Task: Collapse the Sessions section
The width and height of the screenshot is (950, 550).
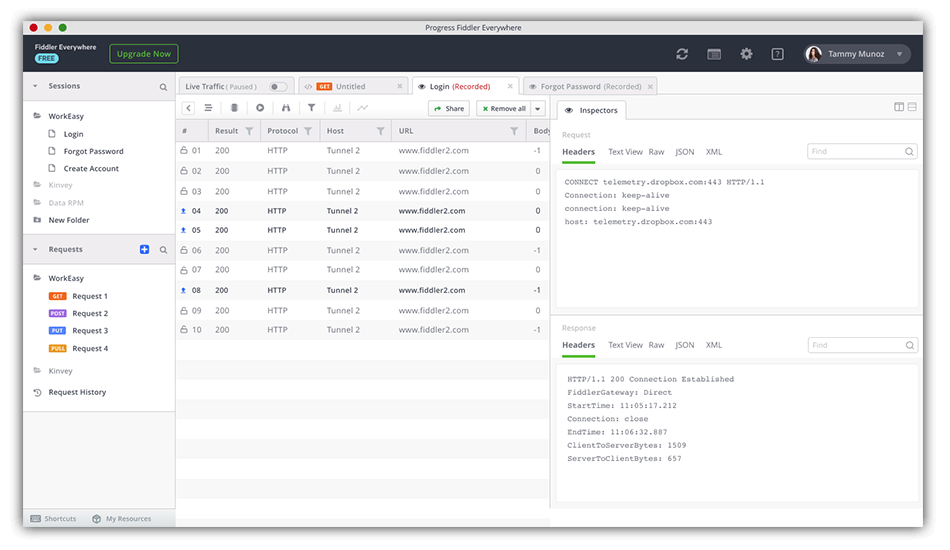Action: (x=35, y=86)
